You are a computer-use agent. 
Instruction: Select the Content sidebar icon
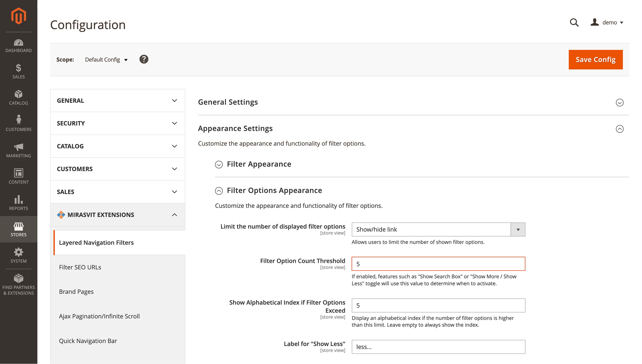[19, 176]
